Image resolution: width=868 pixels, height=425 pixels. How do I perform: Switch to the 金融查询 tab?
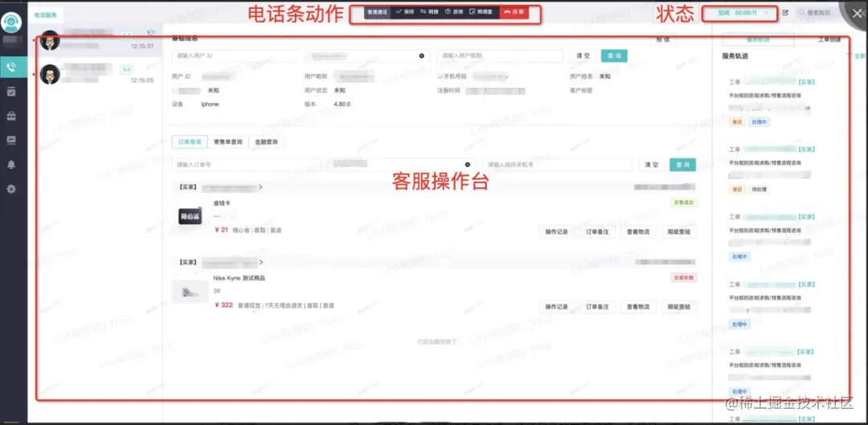pyautogui.click(x=266, y=142)
